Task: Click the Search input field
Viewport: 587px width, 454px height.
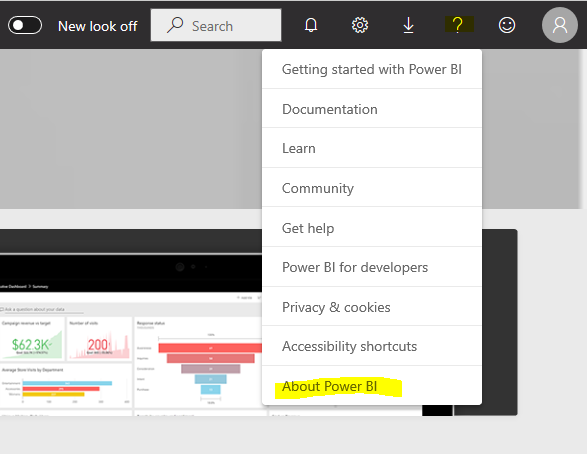Action: pos(216,25)
